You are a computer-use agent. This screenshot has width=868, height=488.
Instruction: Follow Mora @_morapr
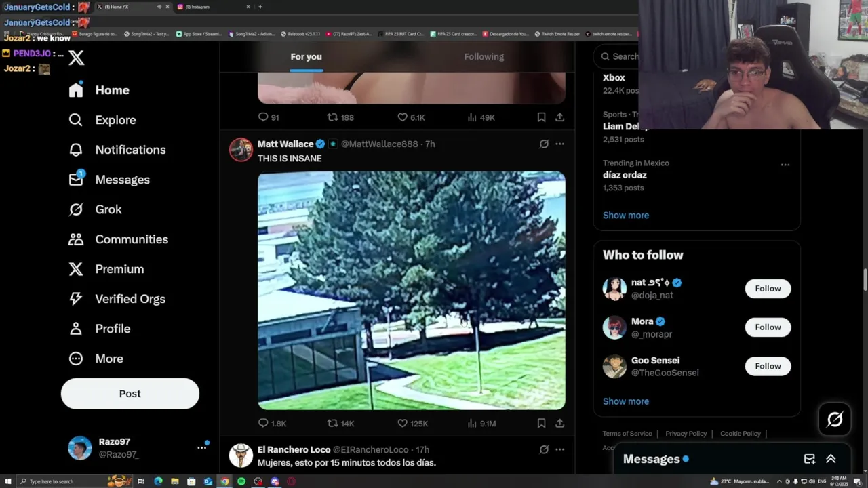(768, 327)
